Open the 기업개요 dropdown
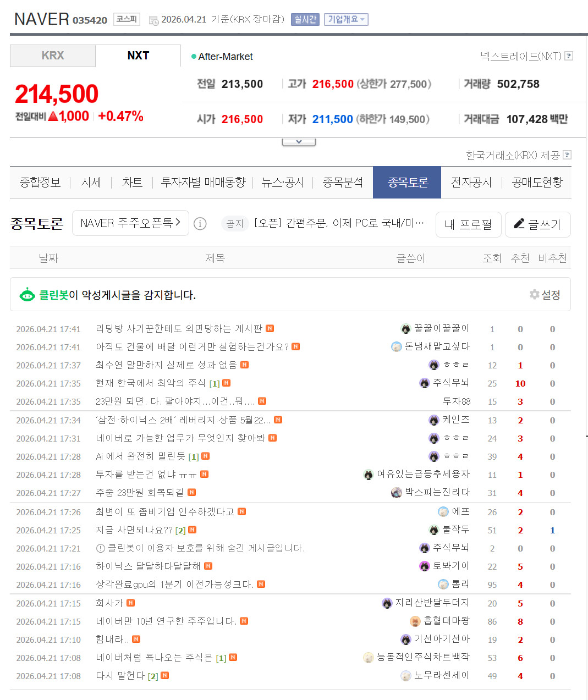 346,19
